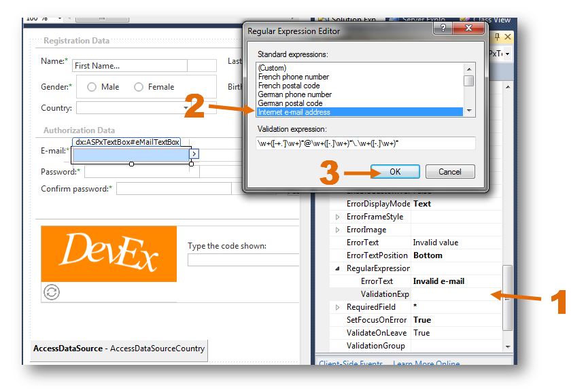Close the Properties panel with X icon

click(x=508, y=36)
